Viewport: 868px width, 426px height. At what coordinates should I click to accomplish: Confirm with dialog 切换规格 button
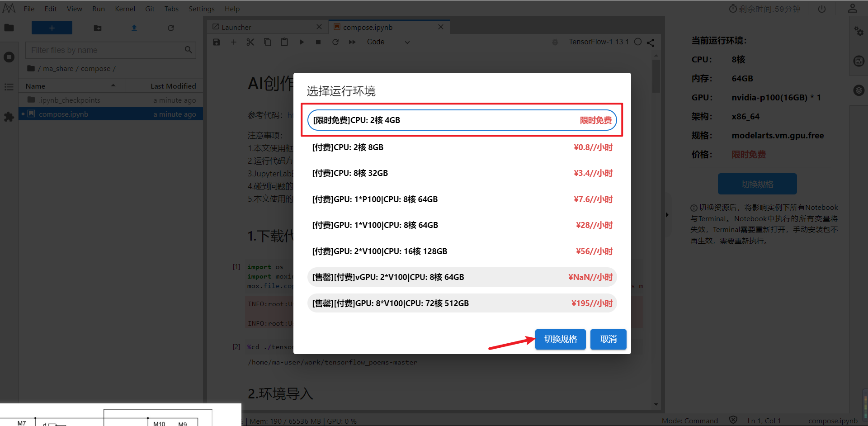(561, 339)
